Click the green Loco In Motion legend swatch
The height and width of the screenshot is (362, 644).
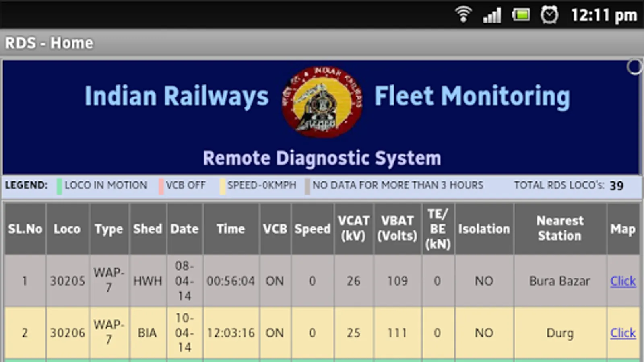(x=59, y=186)
